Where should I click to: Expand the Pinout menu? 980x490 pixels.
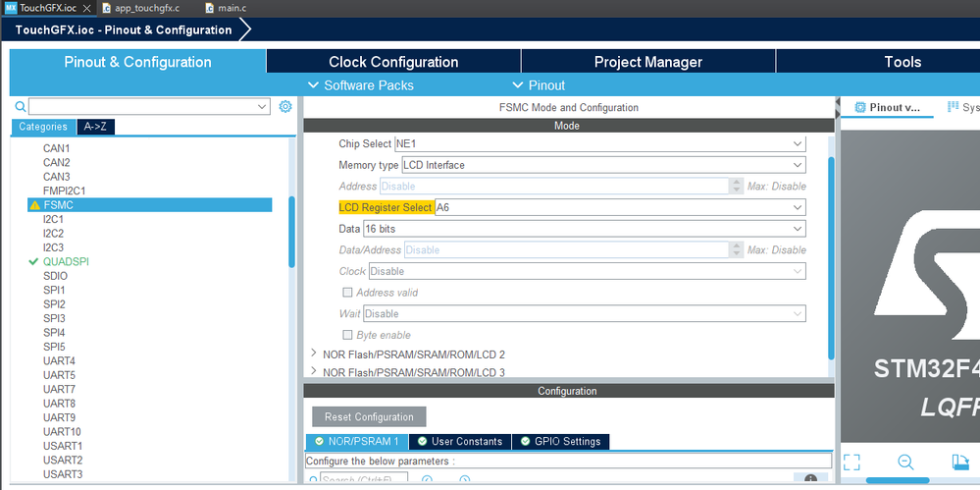(x=539, y=85)
